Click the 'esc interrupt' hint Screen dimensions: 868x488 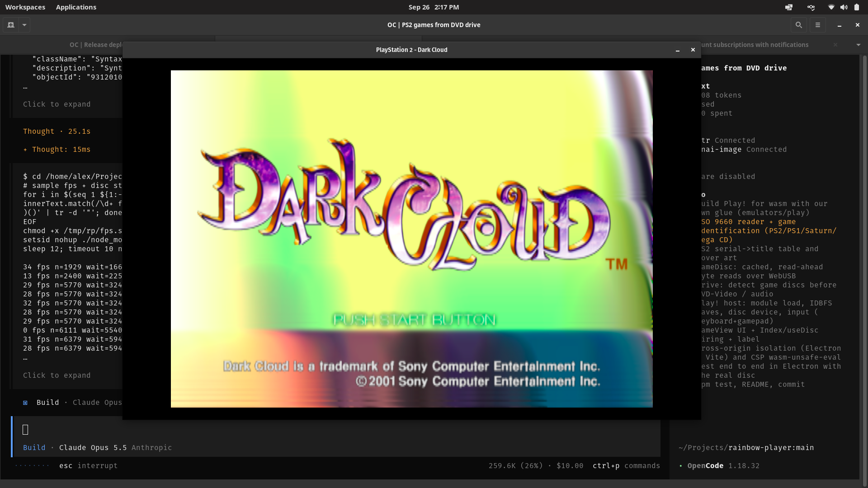[89, 466]
